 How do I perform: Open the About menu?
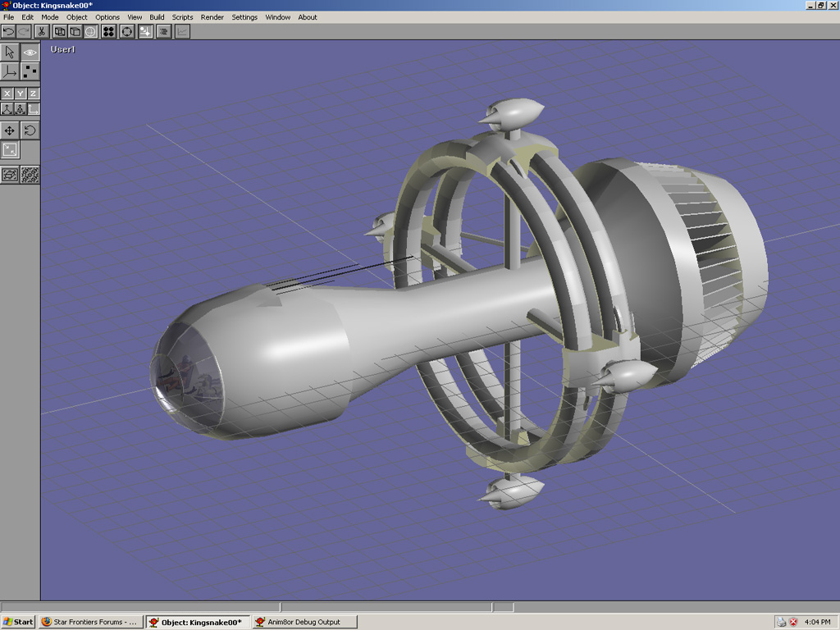(308, 17)
